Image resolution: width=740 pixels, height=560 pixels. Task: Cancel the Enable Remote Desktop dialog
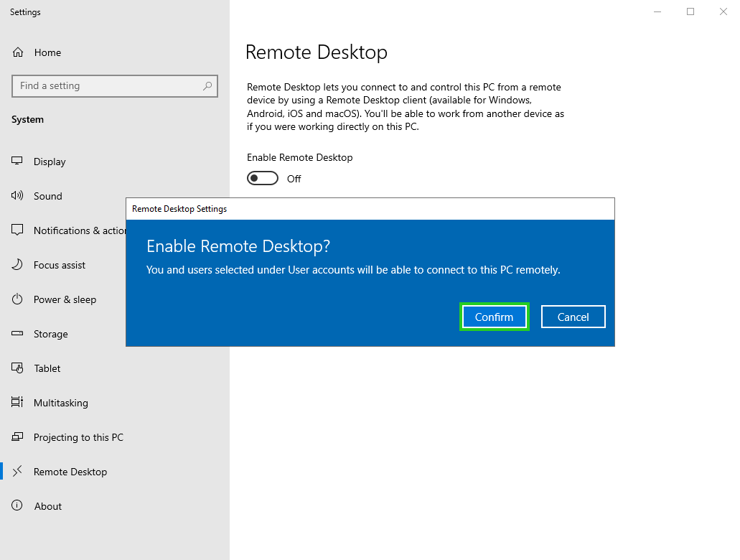point(573,317)
